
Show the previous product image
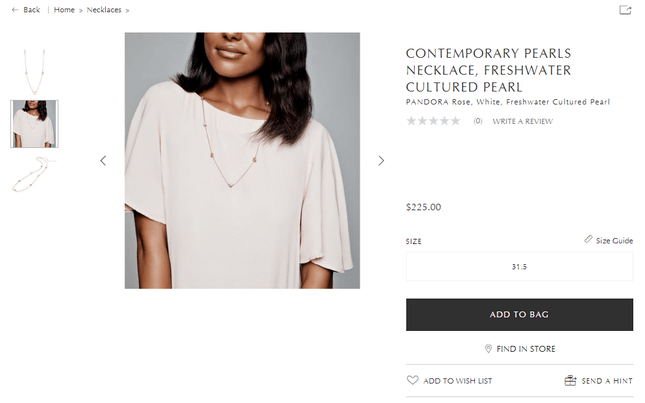(102, 160)
